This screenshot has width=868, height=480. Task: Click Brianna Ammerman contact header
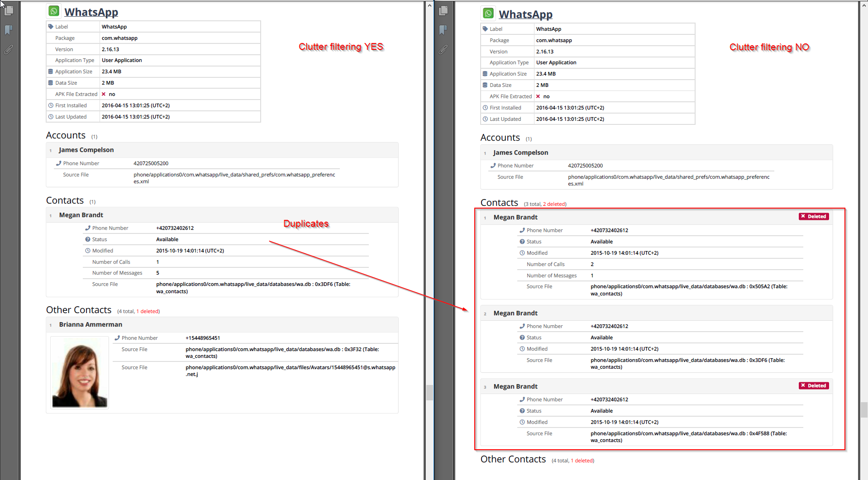click(91, 325)
